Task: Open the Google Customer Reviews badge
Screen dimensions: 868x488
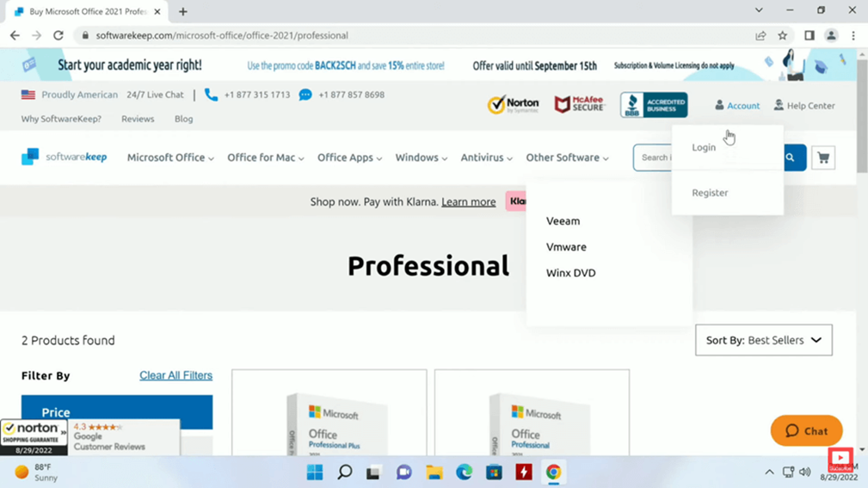Action: pyautogui.click(x=124, y=437)
